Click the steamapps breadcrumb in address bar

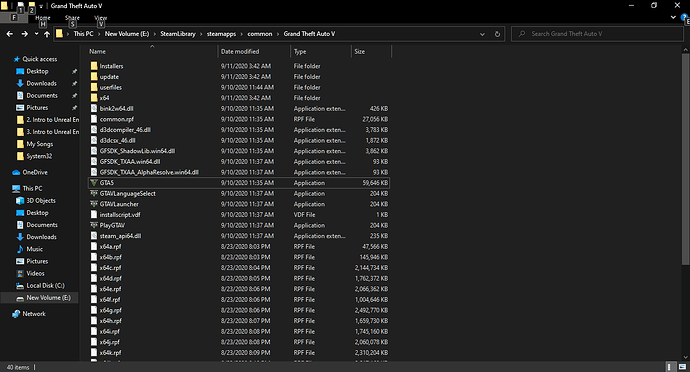[221, 34]
